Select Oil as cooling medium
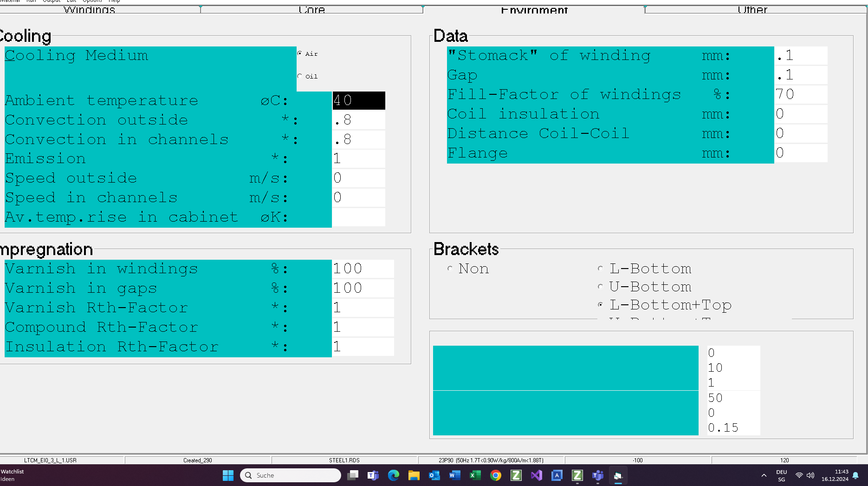The height and width of the screenshot is (486, 868). point(300,76)
